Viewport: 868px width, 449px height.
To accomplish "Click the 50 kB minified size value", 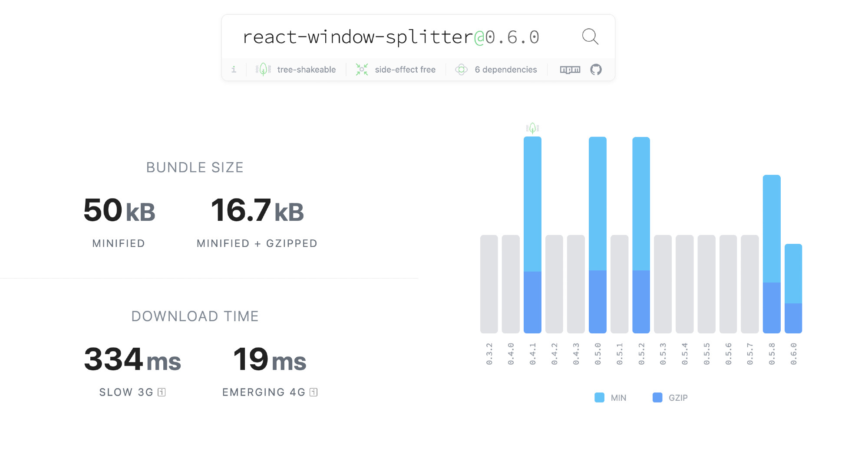I will coord(119,210).
